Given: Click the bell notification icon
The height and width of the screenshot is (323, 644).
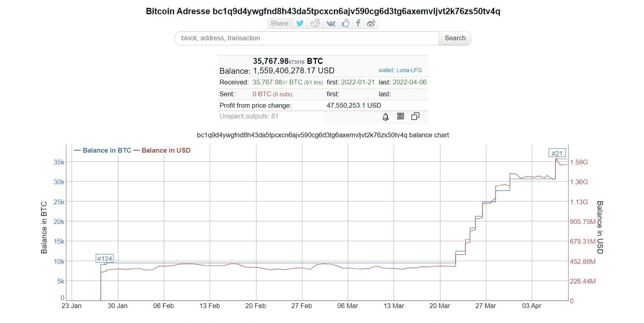Looking at the screenshot, I should click(x=385, y=117).
